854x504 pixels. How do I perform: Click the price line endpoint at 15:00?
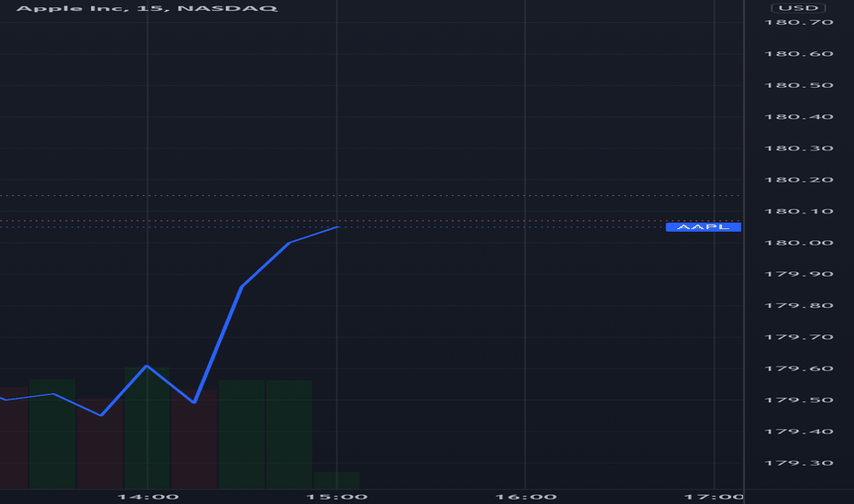pos(338,226)
